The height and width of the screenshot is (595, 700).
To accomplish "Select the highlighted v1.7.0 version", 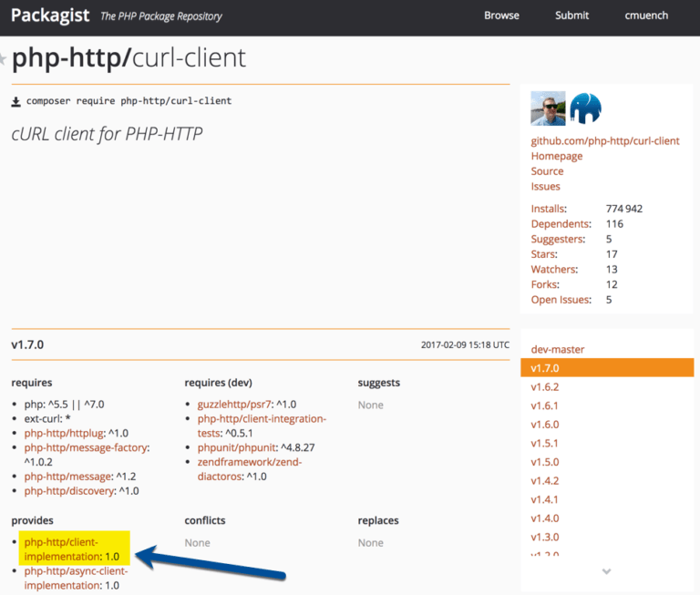I will click(607, 368).
